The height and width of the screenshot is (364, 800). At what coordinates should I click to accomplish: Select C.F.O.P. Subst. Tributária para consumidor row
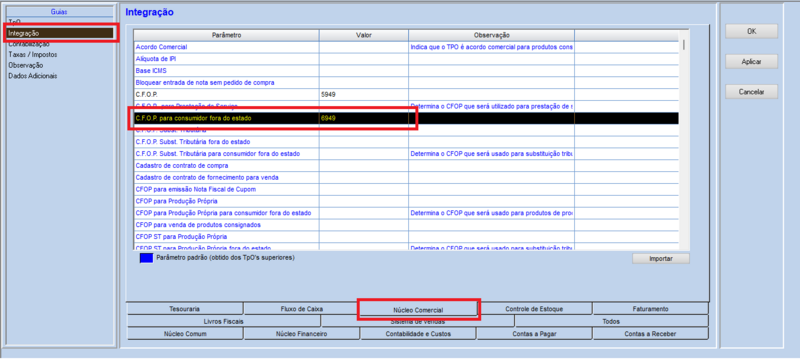pos(406,154)
